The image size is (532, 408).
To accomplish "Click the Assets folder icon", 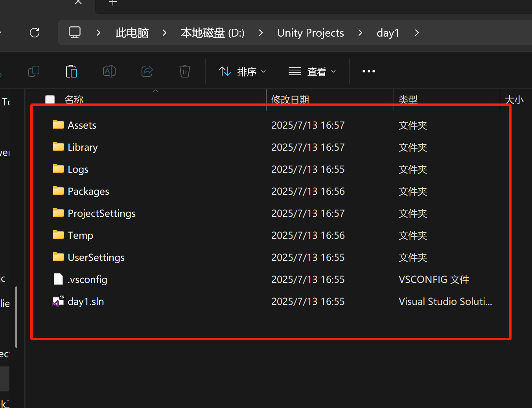I will (57, 125).
